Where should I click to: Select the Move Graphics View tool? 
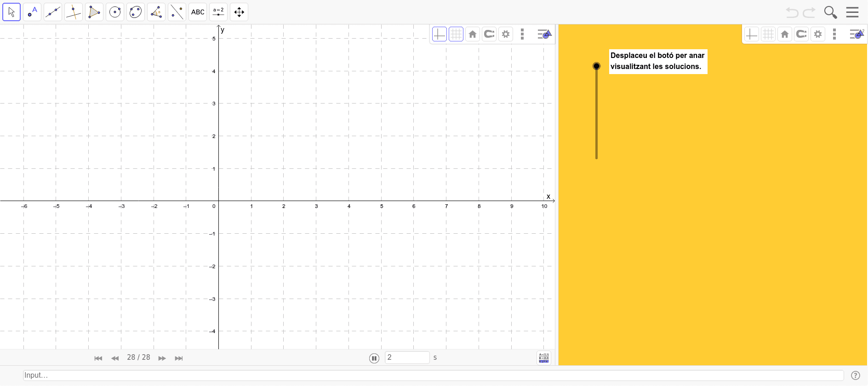pyautogui.click(x=239, y=12)
